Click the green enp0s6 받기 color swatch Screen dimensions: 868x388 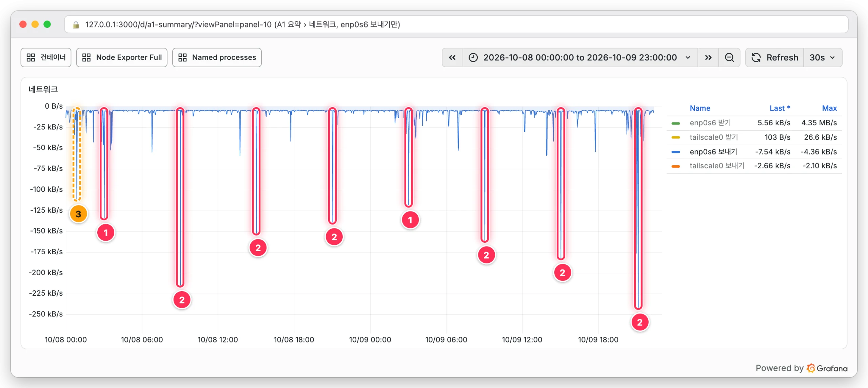676,123
